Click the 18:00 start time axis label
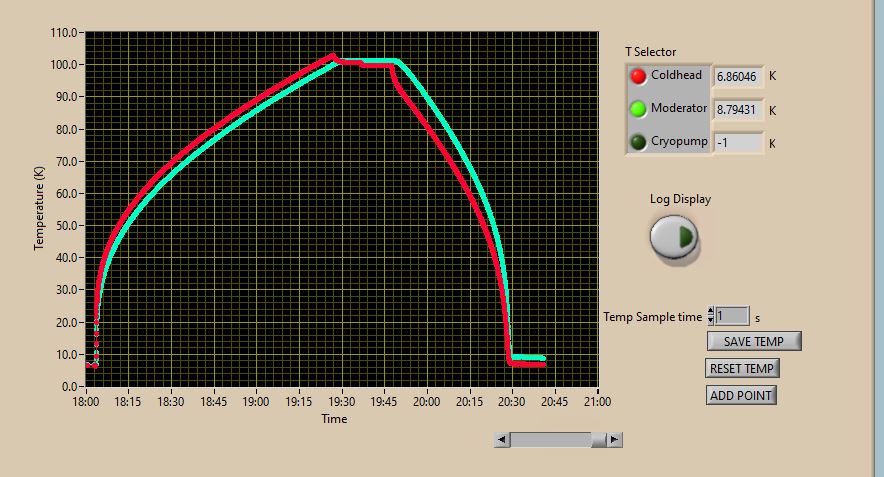 pyautogui.click(x=86, y=401)
